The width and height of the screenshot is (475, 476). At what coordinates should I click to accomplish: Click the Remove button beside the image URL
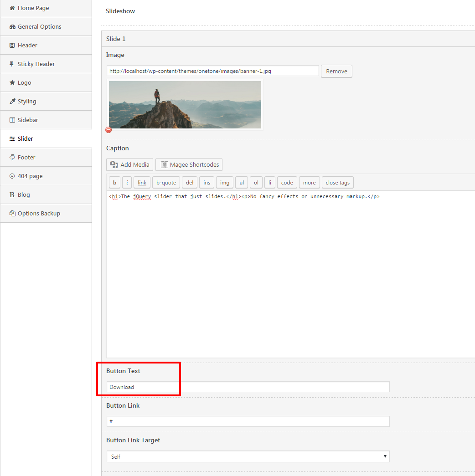[x=336, y=72]
